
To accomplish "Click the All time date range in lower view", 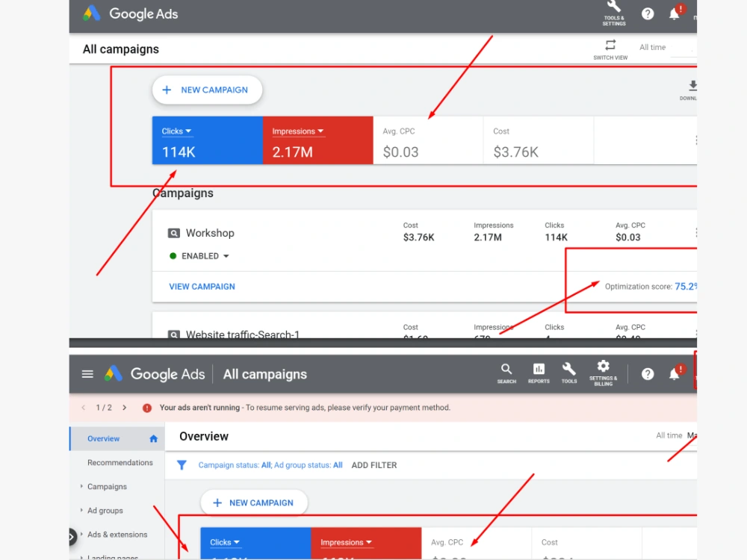I will click(669, 435).
